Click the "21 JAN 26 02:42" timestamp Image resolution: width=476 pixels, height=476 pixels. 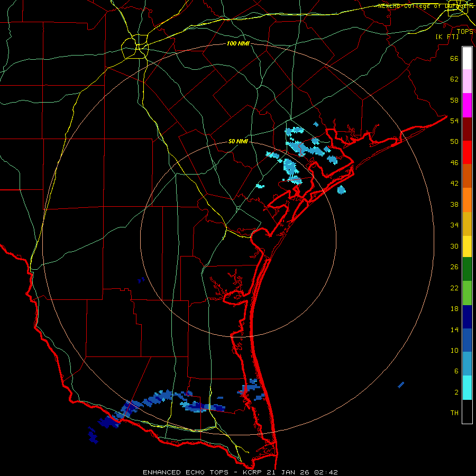point(302,472)
